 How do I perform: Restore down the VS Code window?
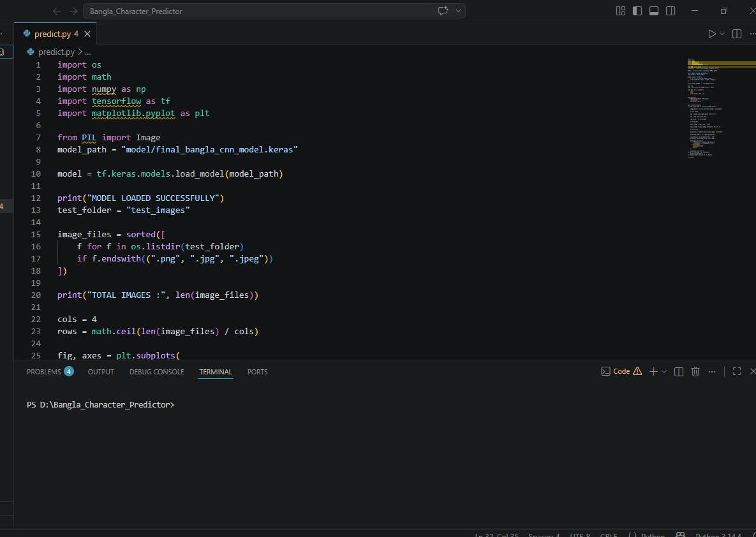(x=723, y=11)
